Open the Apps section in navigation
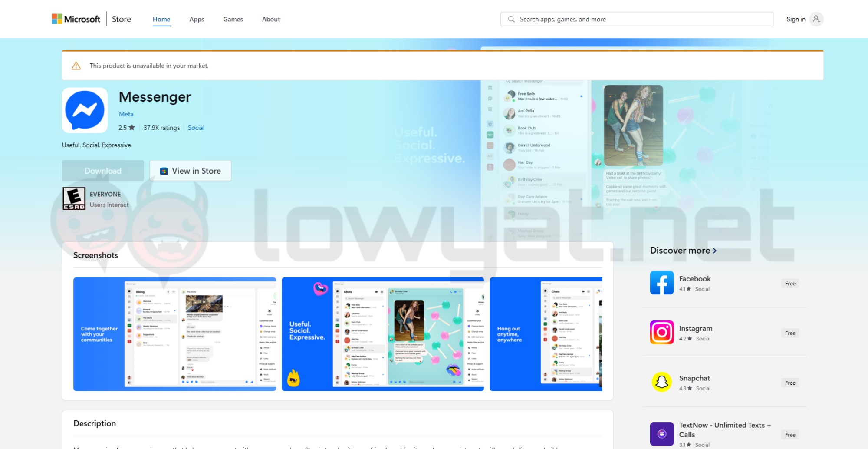Image resolution: width=868 pixels, height=449 pixels. (197, 19)
